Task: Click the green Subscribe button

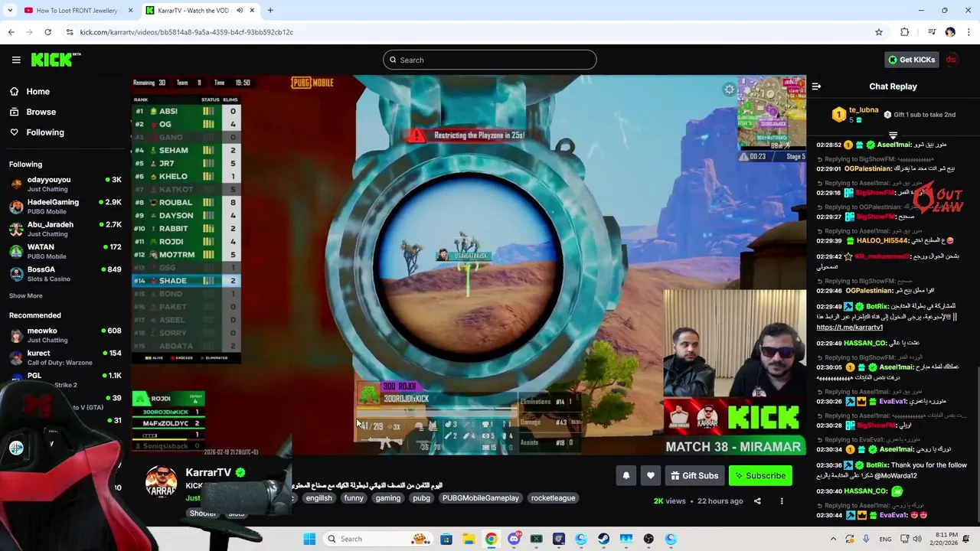Action: click(760, 475)
